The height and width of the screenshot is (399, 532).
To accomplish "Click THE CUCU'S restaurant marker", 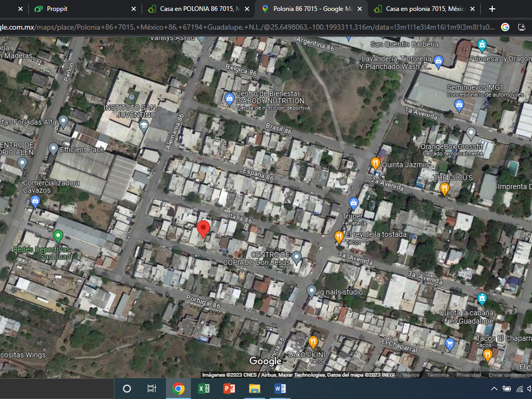I will (445, 189).
